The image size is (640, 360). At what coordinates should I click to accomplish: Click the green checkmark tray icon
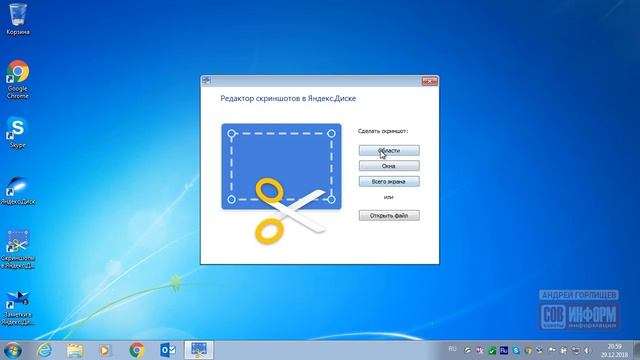point(492,351)
